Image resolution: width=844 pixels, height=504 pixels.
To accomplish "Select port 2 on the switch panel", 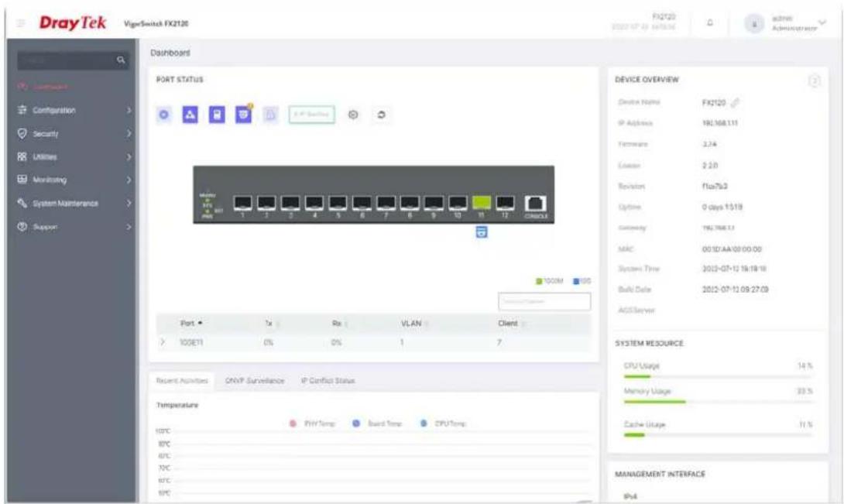I will (266, 204).
